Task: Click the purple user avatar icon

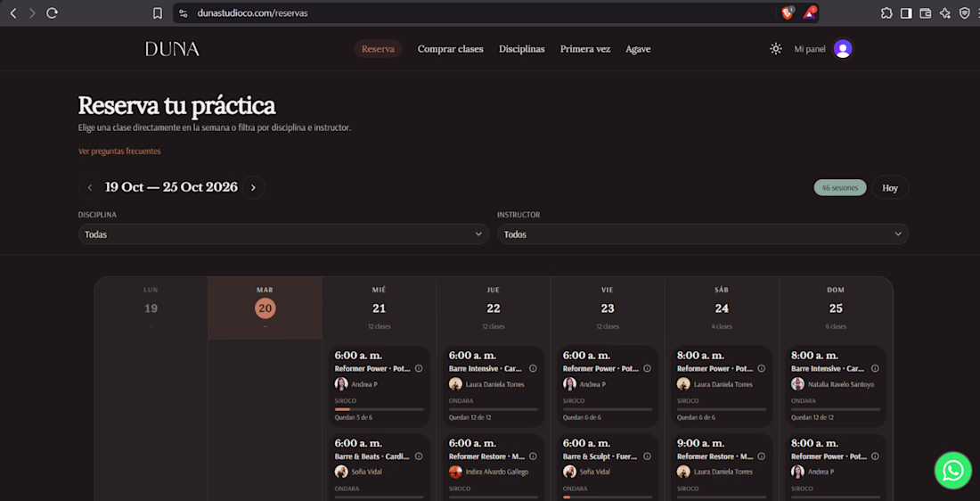Action: [x=843, y=49]
